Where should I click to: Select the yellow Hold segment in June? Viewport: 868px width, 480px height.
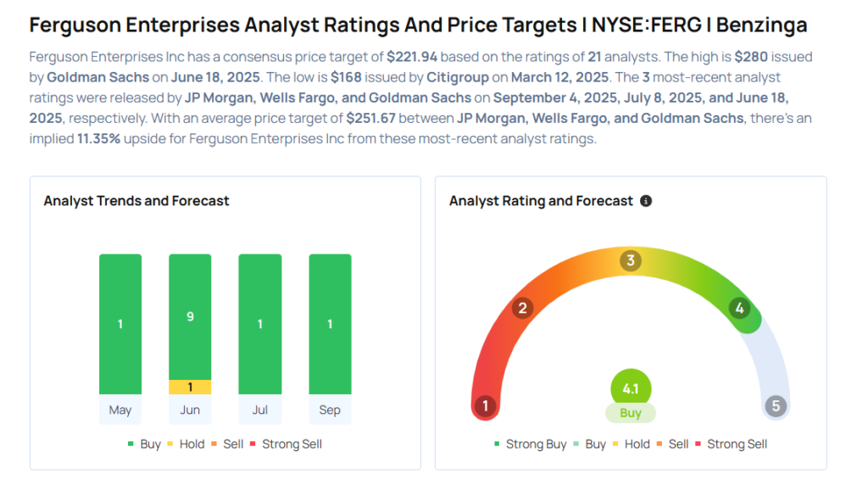pyautogui.click(x=190, y=387)
